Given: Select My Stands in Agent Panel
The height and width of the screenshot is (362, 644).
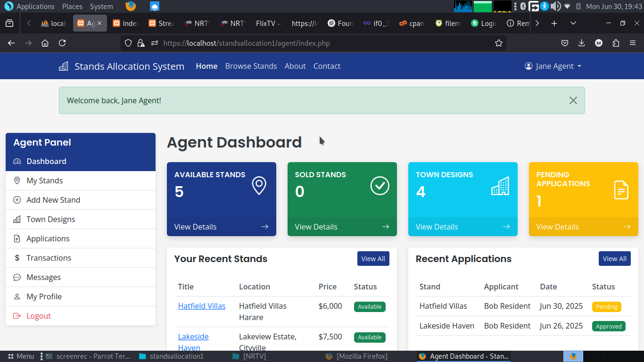Looking at the screenshot, I should coord(81,181).
